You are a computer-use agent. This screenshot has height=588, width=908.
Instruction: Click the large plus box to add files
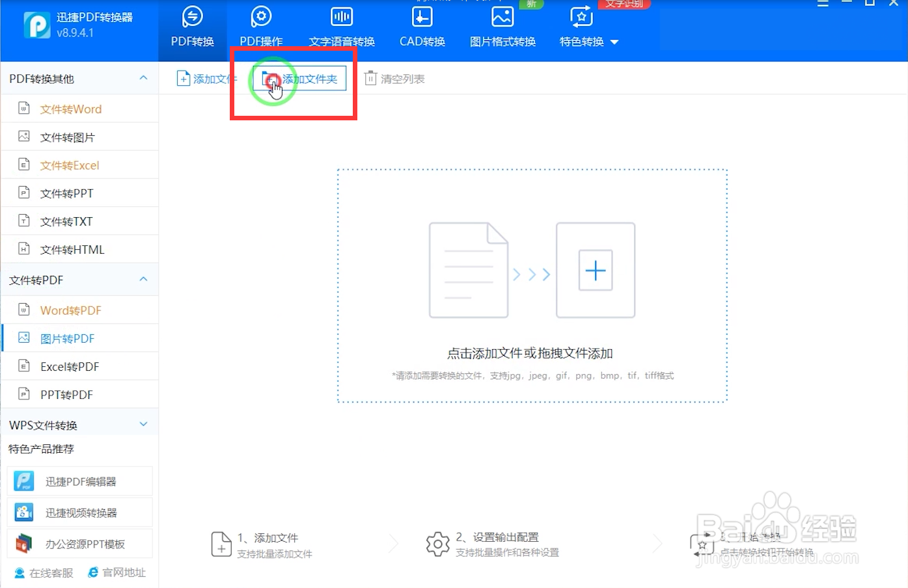coord(595,270)
